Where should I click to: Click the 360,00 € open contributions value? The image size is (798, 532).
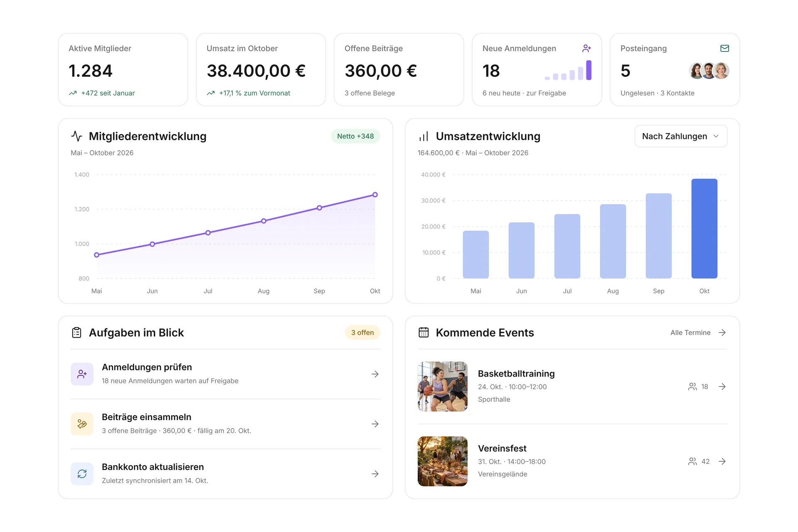381,71
